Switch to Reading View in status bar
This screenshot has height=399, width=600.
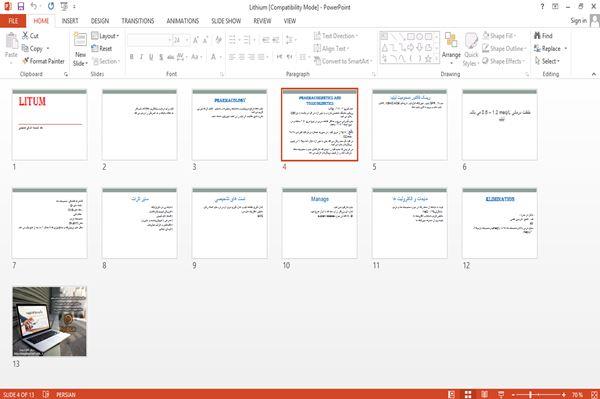coord(484,394)
